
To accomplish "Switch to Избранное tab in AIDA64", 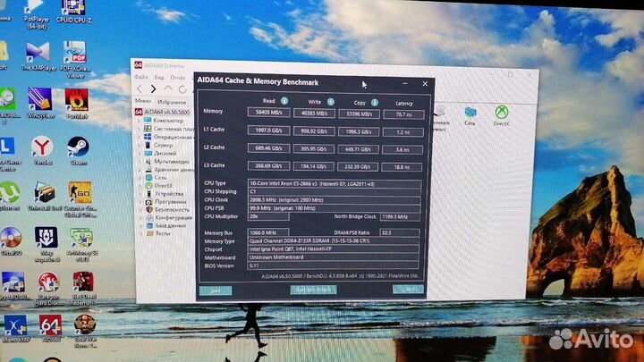I will coord(172,102).
